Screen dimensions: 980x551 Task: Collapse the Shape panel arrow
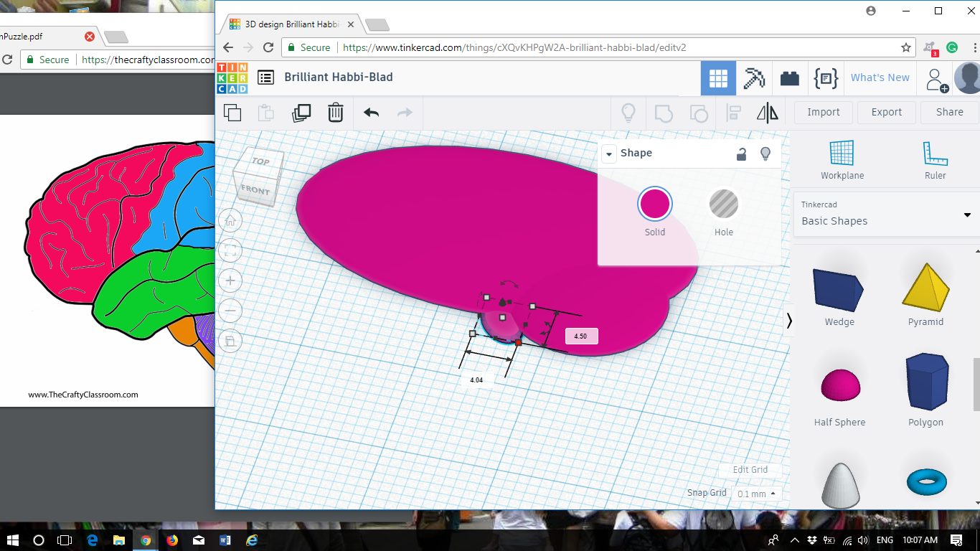(609, 154)
